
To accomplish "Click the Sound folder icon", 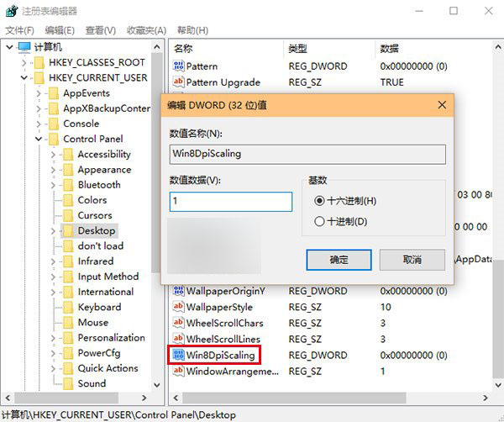I will (x=68, y=383).
